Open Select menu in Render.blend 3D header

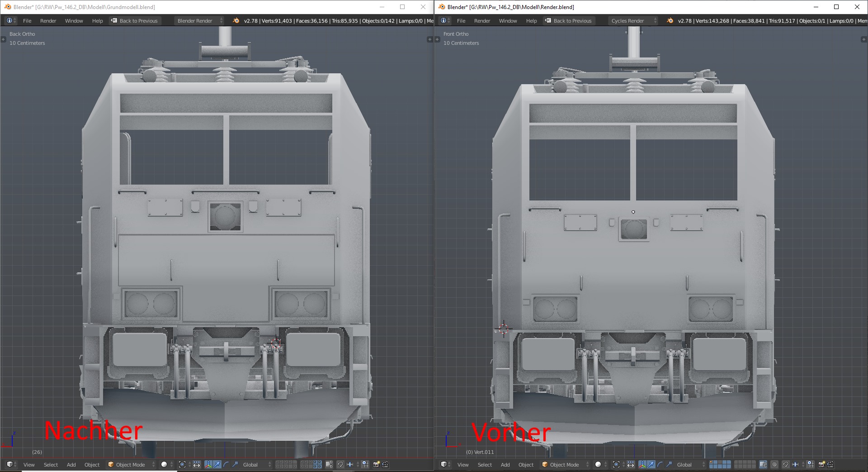485,464
